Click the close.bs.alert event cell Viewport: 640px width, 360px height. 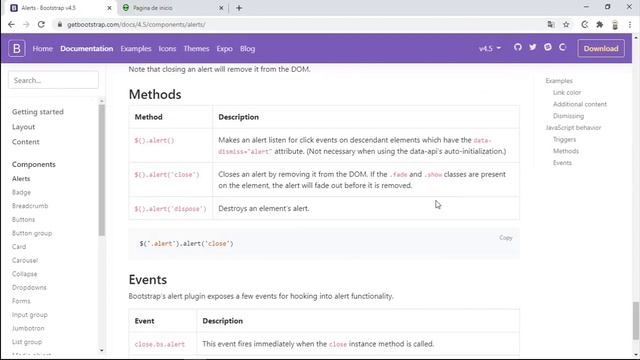click(x=163, y=344)
